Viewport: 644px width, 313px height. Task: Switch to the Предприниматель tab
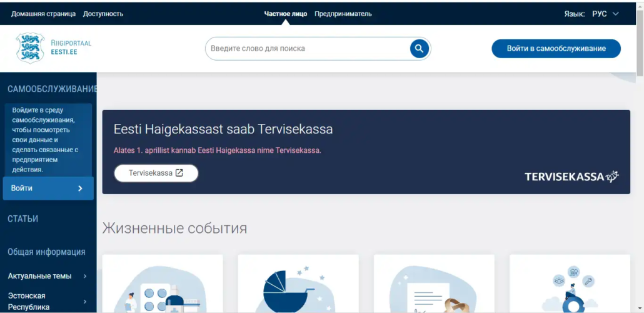(x=343, y=14)
